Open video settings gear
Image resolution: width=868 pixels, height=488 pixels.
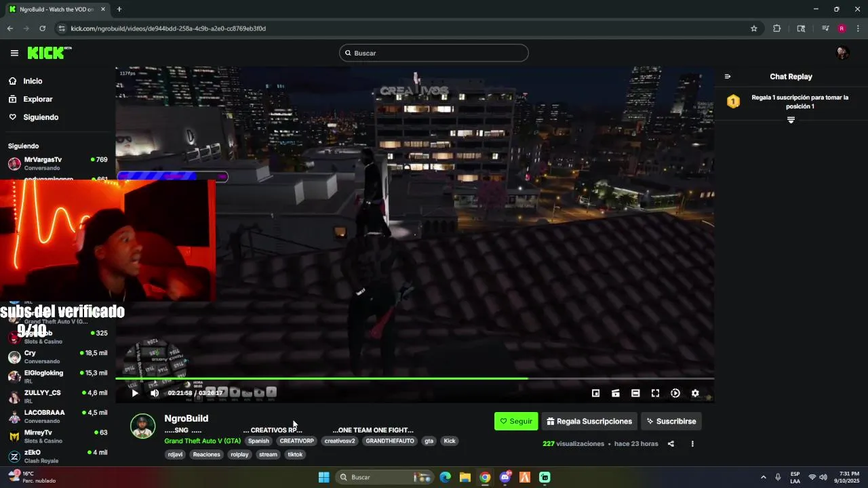coord(695,393)
